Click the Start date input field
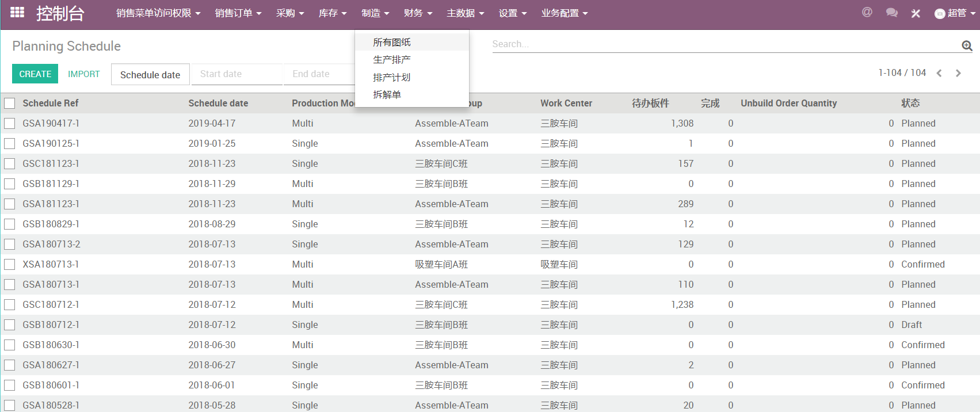Screen dimensions: 980x412 coord(237,74)
